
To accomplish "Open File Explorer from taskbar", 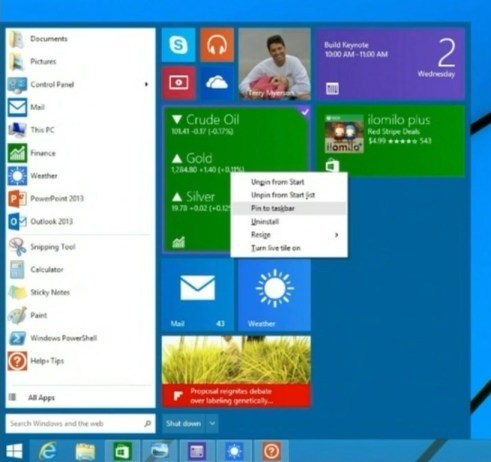I will coord(85,451).
